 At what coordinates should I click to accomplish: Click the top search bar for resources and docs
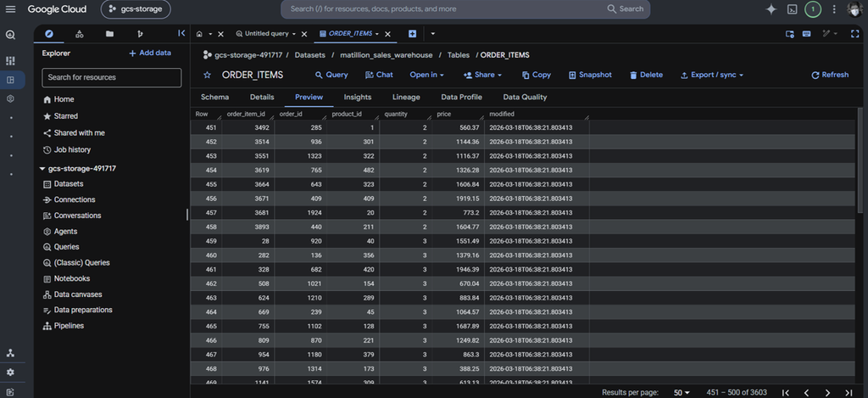pyautogui.click(x=465, y=8)
